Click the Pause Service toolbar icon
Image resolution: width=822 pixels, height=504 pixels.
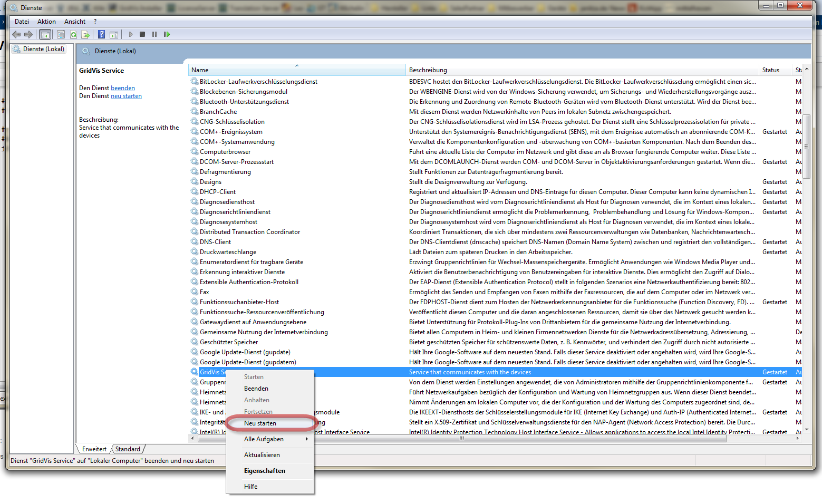[154, 34]
